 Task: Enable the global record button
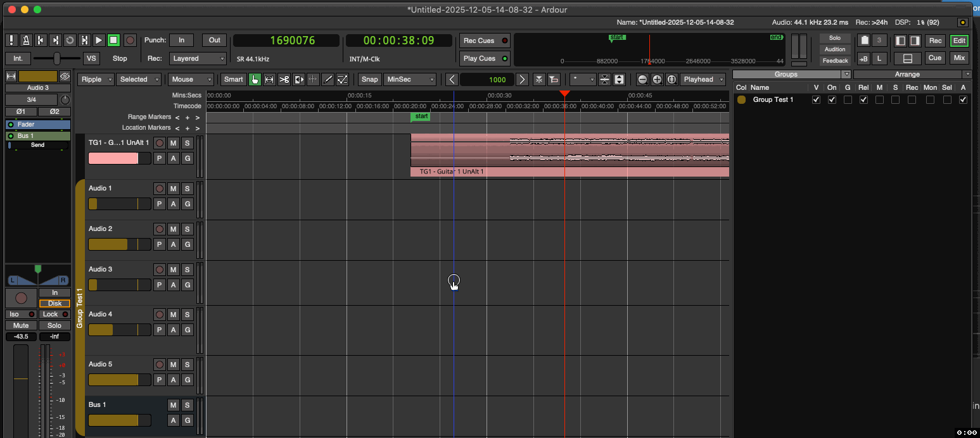130,40
